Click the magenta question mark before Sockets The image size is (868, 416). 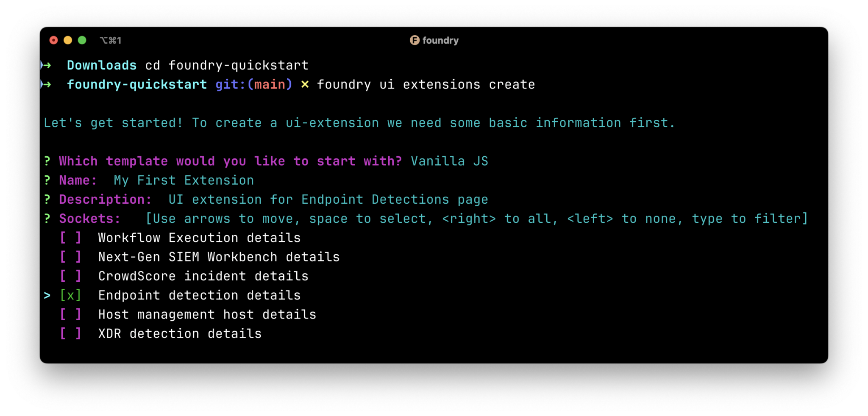click(x=47, y=219)
